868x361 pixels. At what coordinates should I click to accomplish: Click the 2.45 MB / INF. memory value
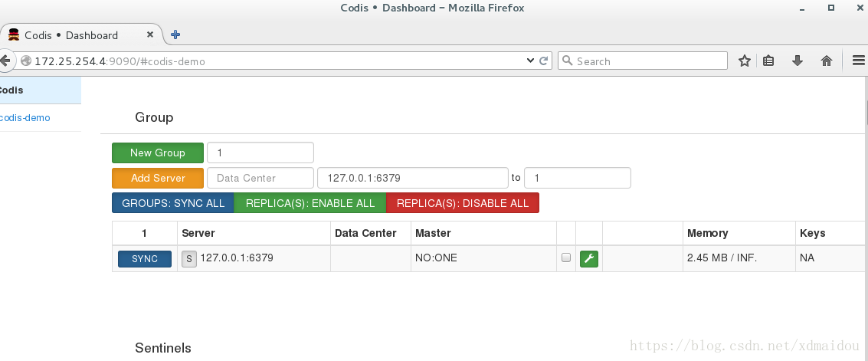pyautogui.click(x=722, y=258)
